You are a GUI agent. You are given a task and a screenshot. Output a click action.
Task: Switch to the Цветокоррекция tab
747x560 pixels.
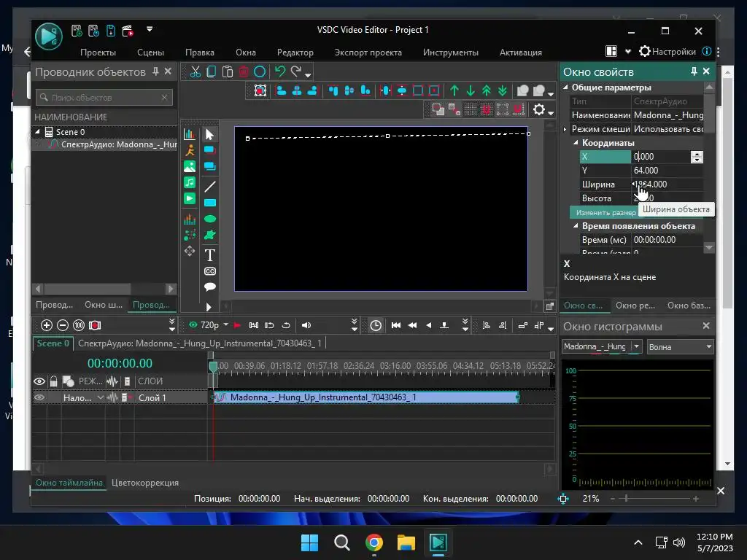click(x=144, y=483)
